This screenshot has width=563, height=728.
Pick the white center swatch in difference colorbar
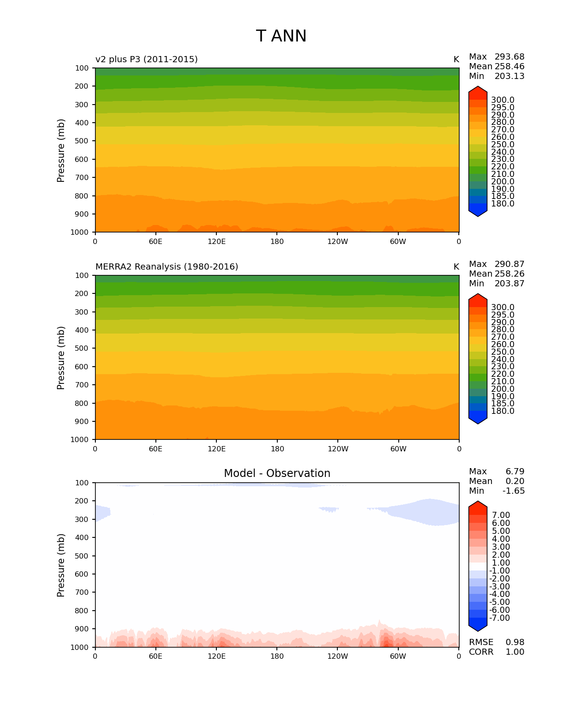pyautogui.click(x=477, y=567)
